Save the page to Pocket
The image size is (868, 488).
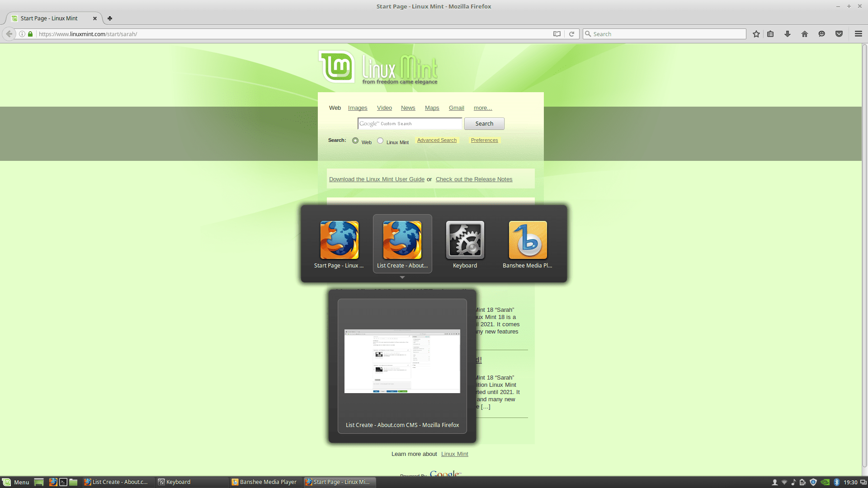coord(839,34)
